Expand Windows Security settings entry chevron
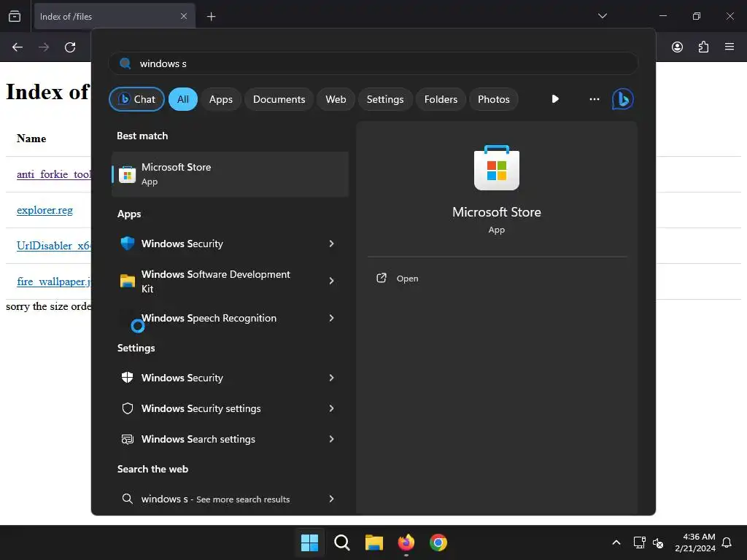This screenshot has height=560, width=747. tap(332, 408)
